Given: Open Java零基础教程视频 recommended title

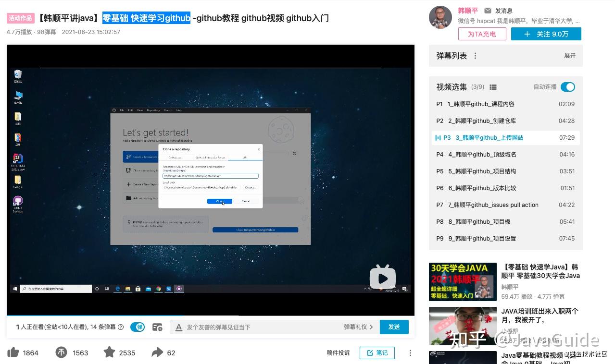Looking at the screenshot, I should tap(539, 358).
